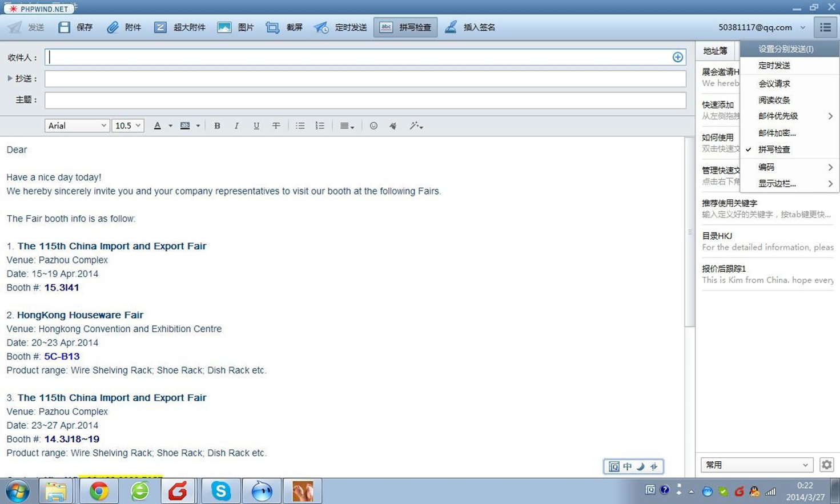Toggle italic text formatting
This screenshot has width=840, height=504.
click(236, 126)
